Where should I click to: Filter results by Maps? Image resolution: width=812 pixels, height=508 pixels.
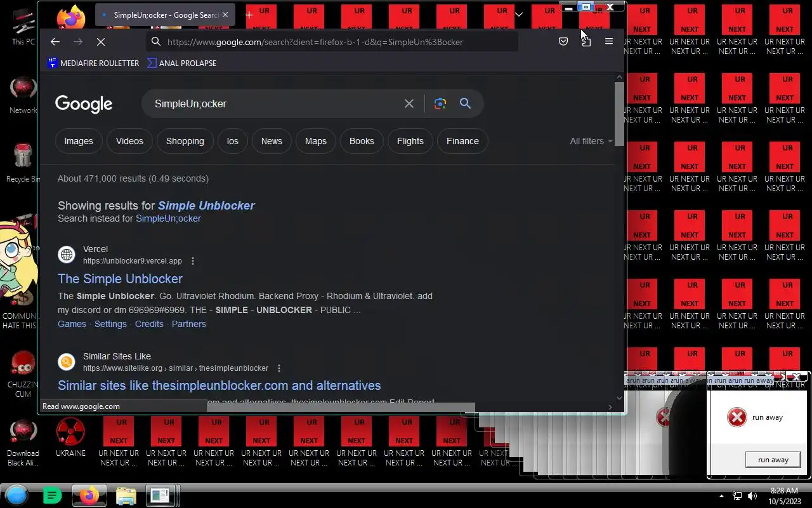[316, 141]
